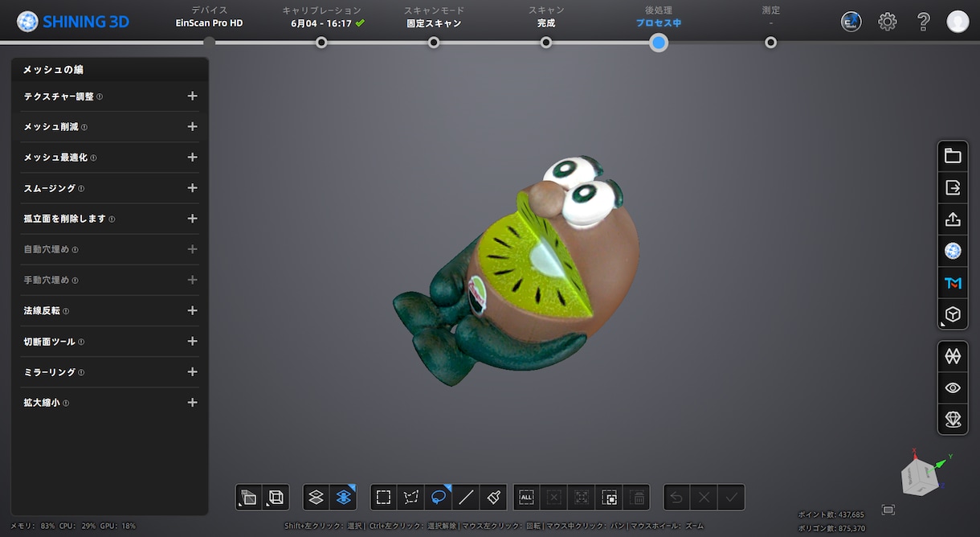Click the invert selection icon
Viewport: 980px width, 537px height.
[608, 498]
